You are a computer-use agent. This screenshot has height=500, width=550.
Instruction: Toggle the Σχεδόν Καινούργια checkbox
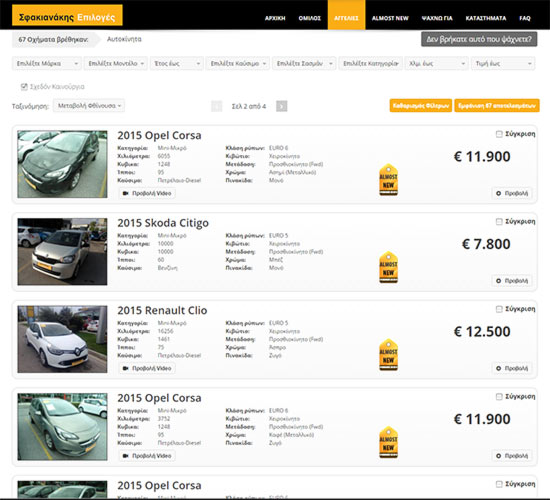24,87
